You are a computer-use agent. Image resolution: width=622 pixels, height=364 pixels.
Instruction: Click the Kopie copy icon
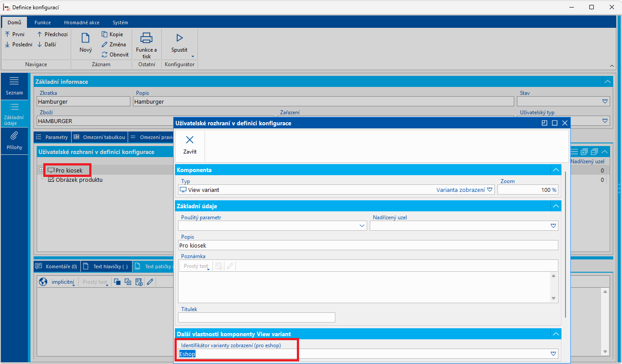pyautogui.click(x=105, y=34)
